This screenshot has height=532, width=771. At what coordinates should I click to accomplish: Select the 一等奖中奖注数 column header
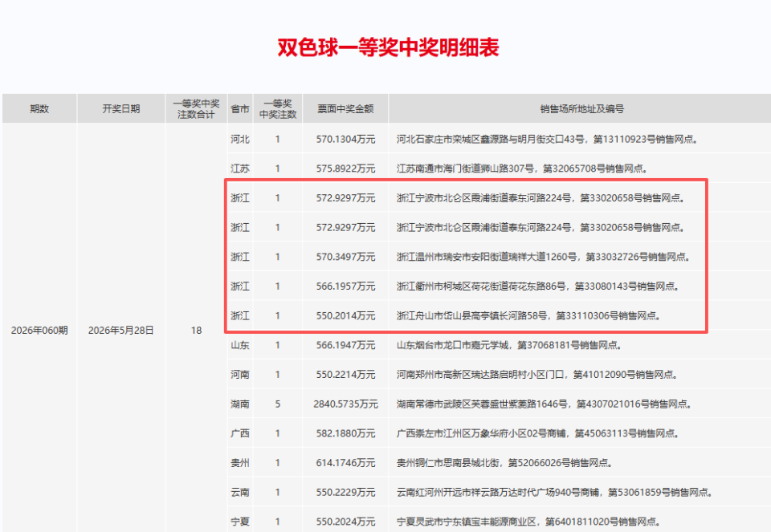(278, 108)
